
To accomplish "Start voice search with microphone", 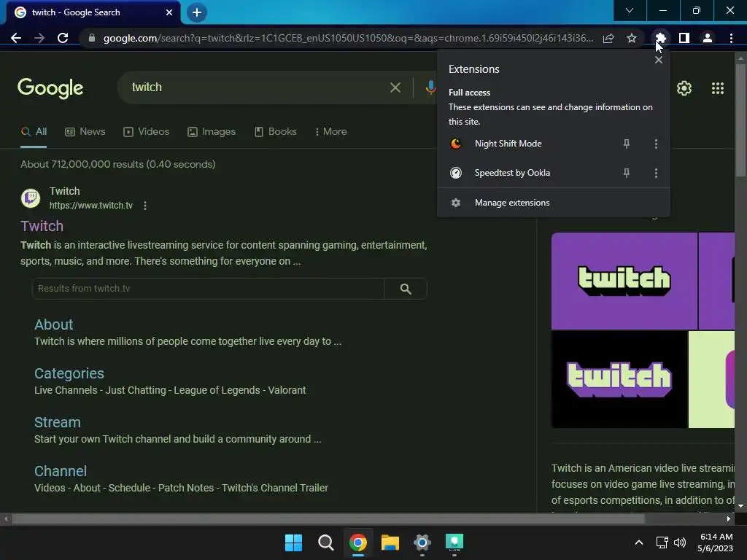I will click(x=430, y=87).
